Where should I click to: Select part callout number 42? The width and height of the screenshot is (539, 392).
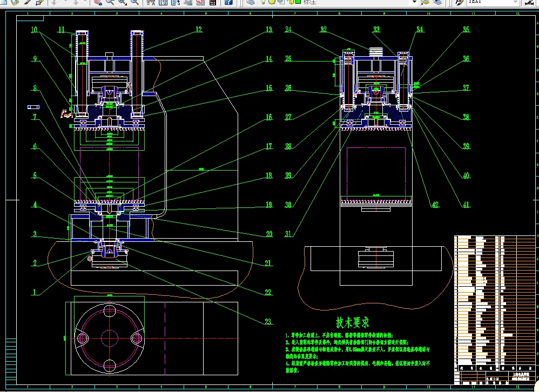[435, 205]
